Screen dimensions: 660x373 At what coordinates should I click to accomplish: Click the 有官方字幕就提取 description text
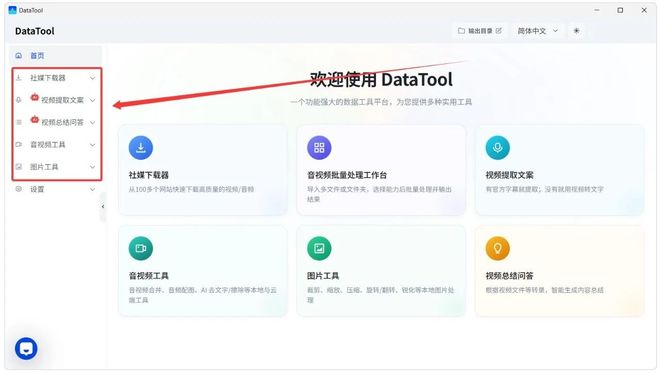(545, 189)
